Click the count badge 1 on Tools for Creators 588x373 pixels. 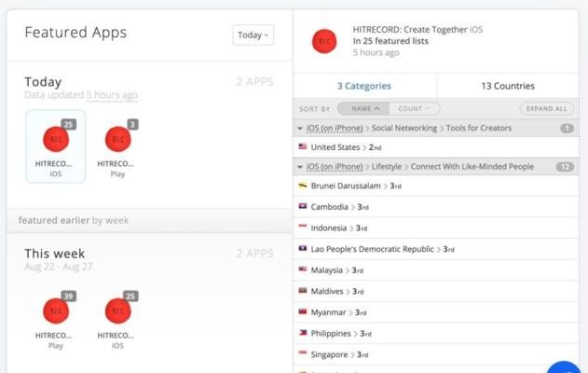pyautogui.click(x=567, y=129)
